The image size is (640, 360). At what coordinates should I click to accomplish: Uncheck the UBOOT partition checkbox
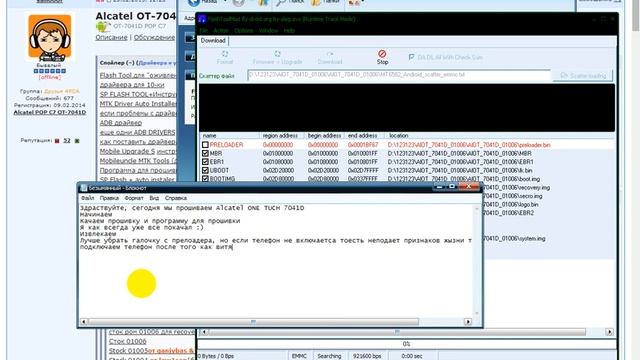pos(205,170)
